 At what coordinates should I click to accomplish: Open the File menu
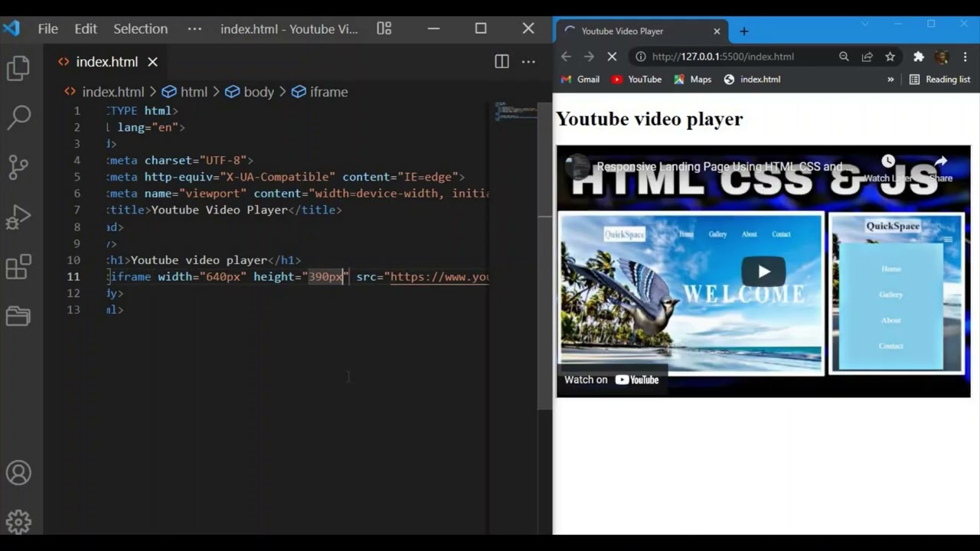[x=47, y=28]
